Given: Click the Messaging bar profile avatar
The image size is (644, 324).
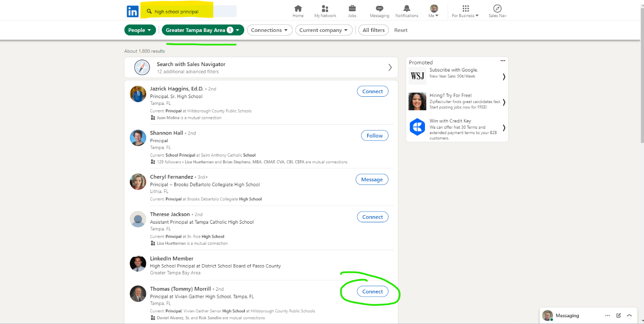Looking at the screenshot, I should point(548,315).
